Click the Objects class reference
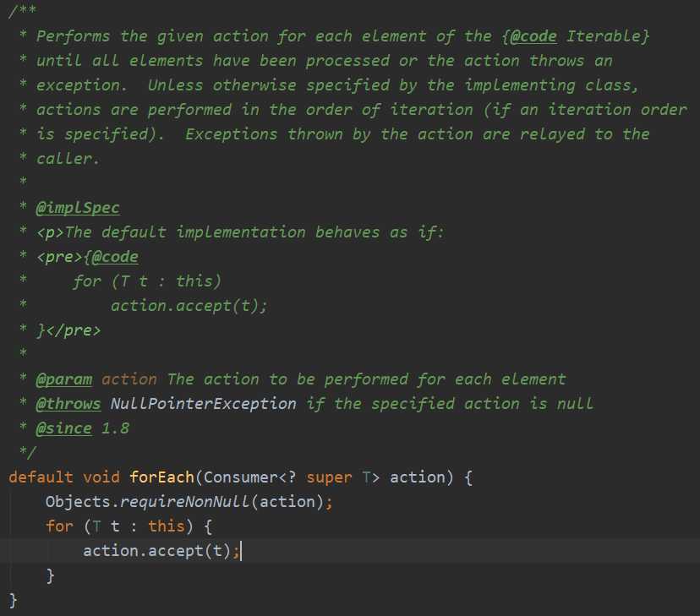Screen dimensions: 700x616 (x=78, y=502)
